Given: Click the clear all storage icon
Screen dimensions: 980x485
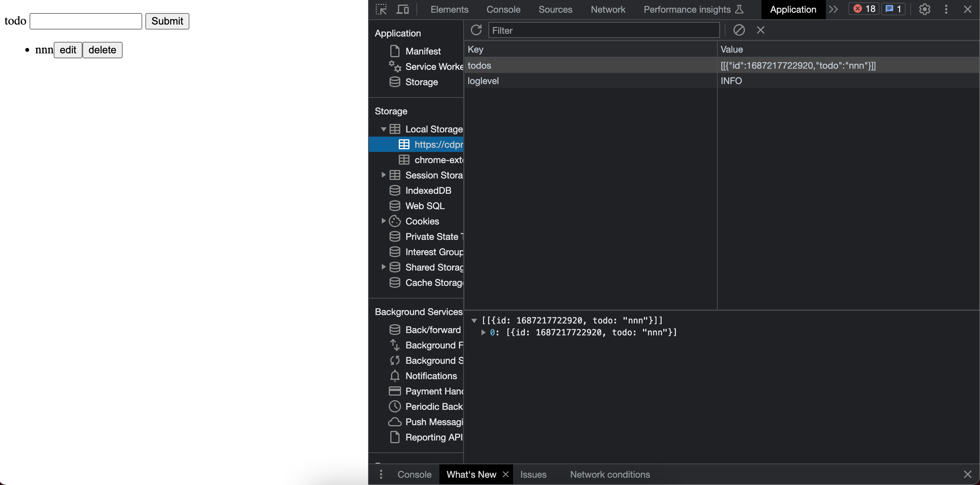Looking at the screenshot, I should coord(739,30).
